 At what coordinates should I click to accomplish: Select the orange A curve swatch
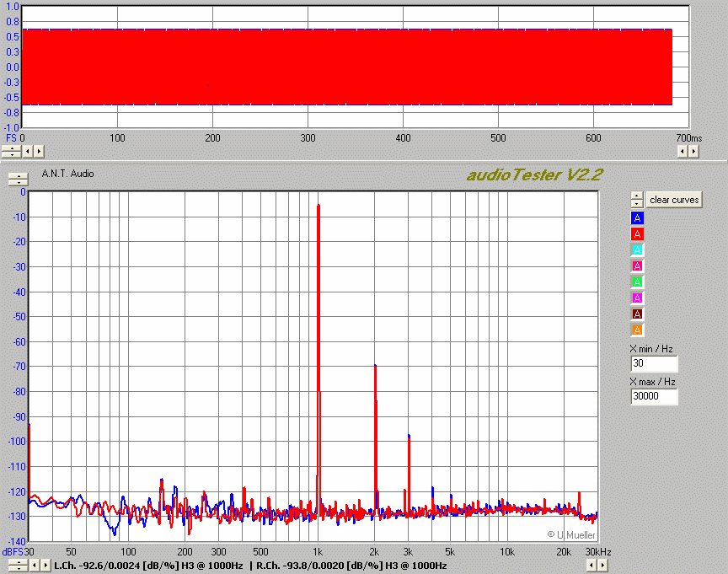point(637,330)
